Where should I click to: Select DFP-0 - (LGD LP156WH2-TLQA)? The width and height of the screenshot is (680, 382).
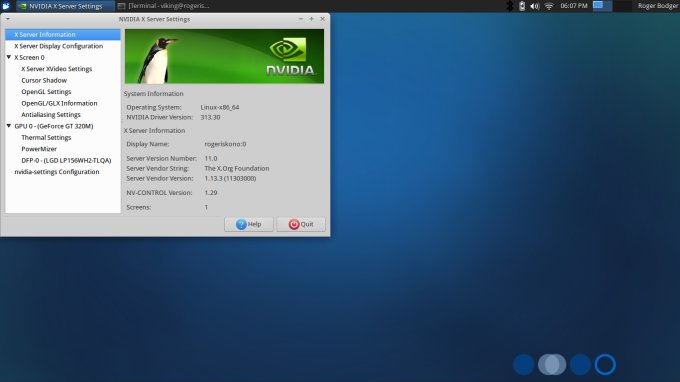[x=66, y=160]
